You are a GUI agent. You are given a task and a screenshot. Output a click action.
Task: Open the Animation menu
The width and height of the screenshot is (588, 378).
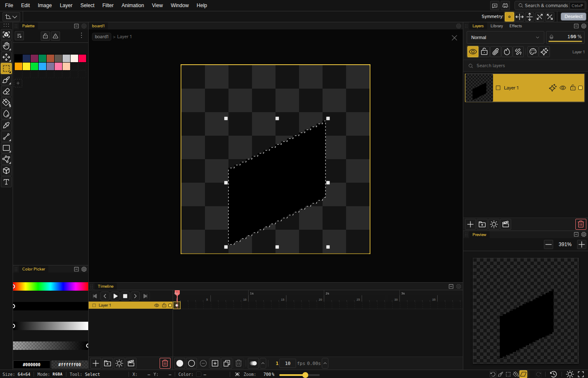click(133, 5)
